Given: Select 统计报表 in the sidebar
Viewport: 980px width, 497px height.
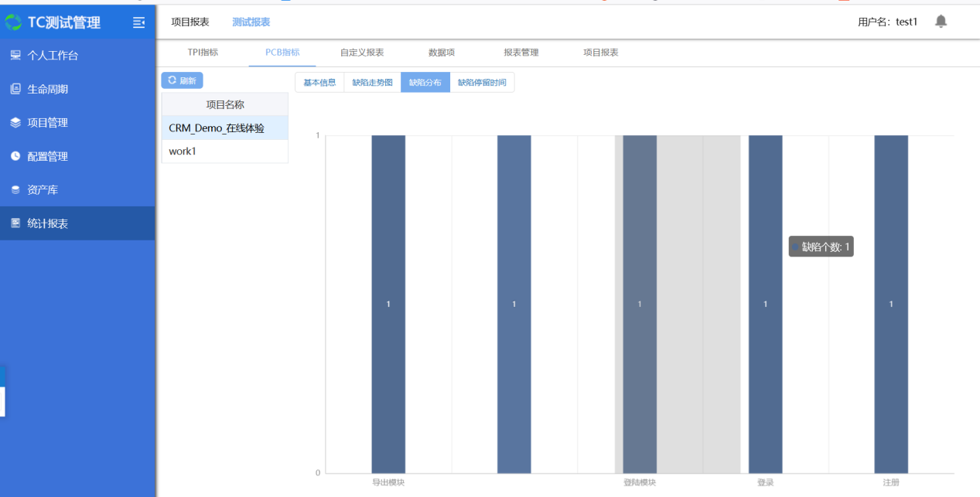Looking at the screenshot, I should 48,223.
